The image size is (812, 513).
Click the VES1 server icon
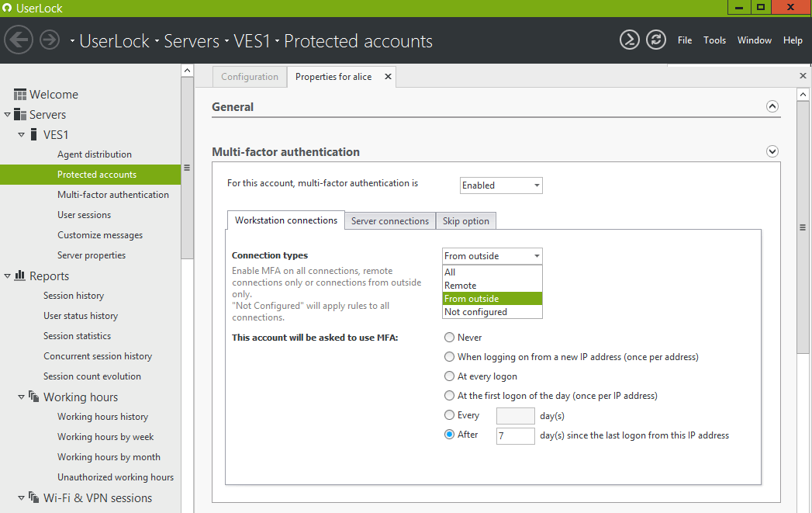point(33,135)
